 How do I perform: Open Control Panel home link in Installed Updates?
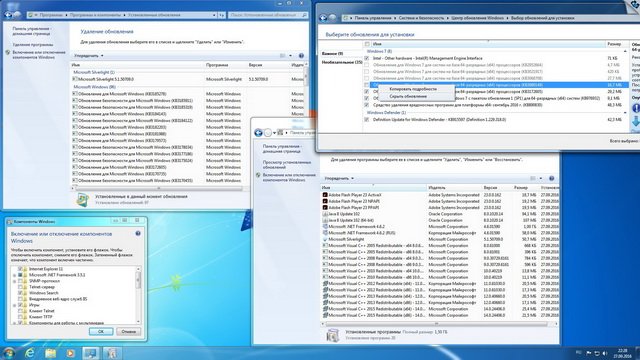31,31
